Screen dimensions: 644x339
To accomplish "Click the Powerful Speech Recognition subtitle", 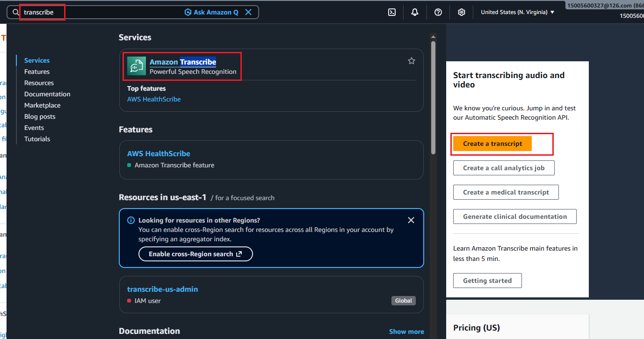I will pos(193,72).
